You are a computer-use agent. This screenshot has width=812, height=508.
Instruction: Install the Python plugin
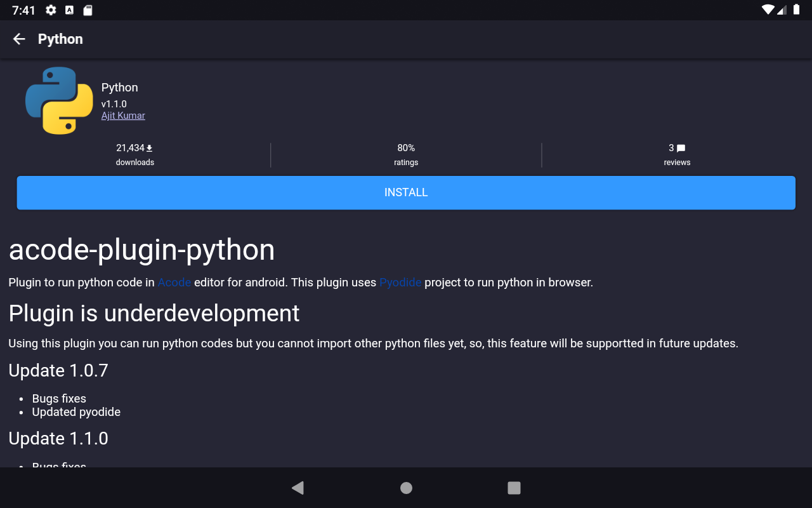[x=406, y=192]
